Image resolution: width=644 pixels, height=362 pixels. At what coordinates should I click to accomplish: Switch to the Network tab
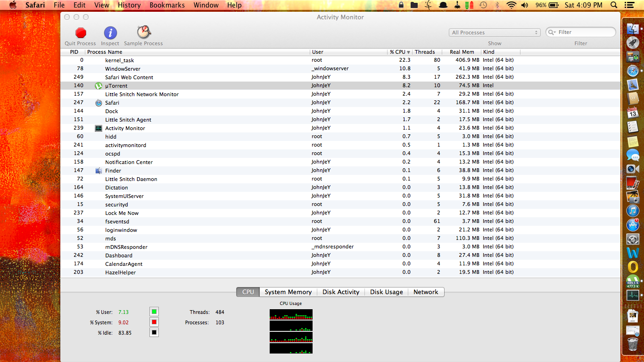(426, 292)
